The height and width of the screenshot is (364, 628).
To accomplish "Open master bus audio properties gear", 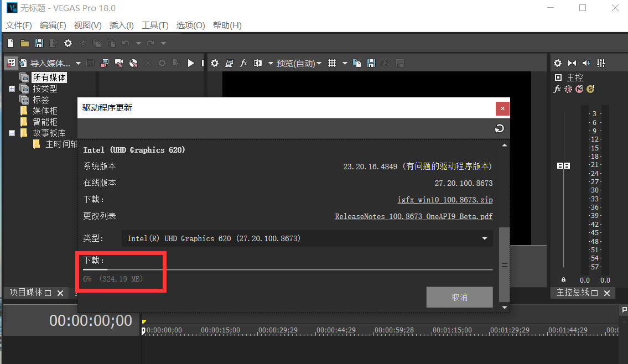I will click(558, 63).
